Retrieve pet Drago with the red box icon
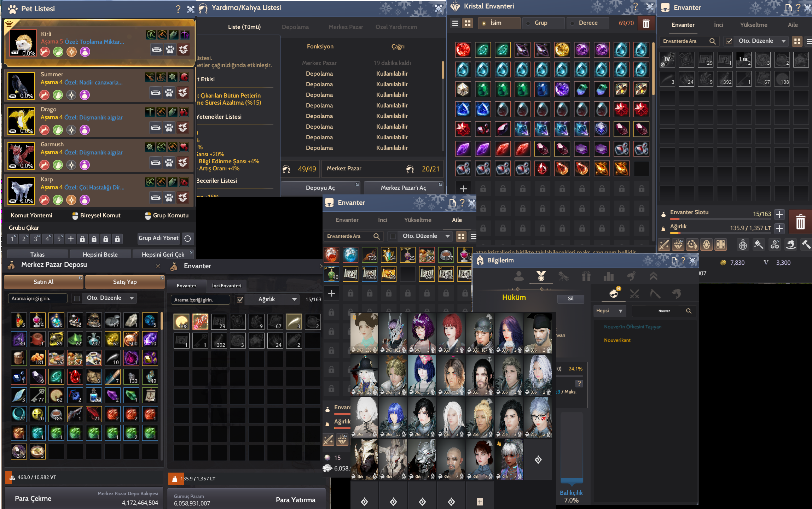The height and width of the screenshot is (509, 812). point(184,128)
